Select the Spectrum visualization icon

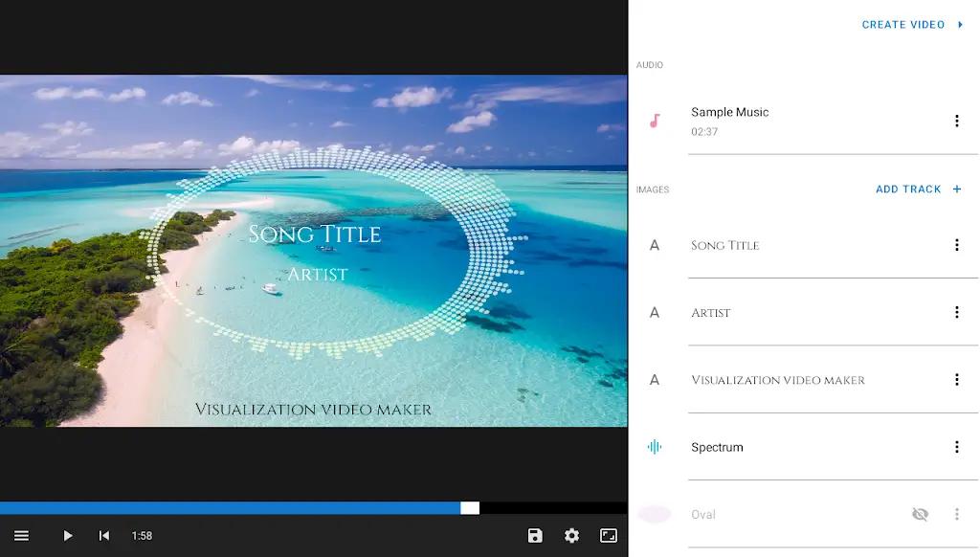pos(655,447)
